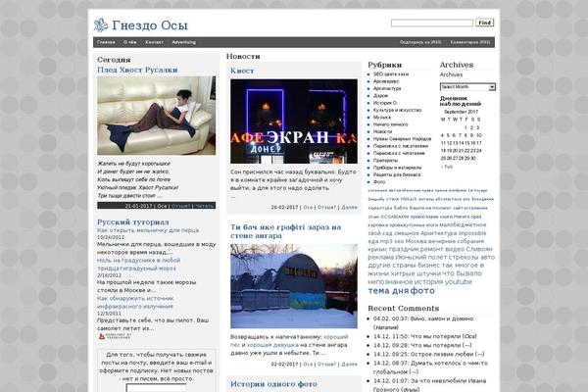Click the wasp logo icon beside the site title
The height and width of the screenshot is (392, 588).
101,25
